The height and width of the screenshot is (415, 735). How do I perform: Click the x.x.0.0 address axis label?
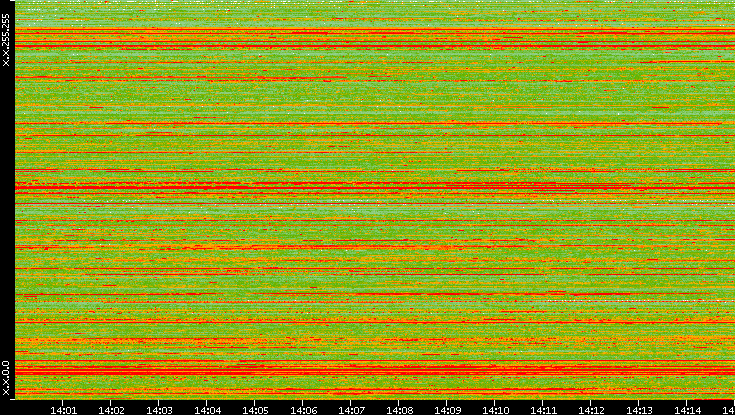pos(6,378)
